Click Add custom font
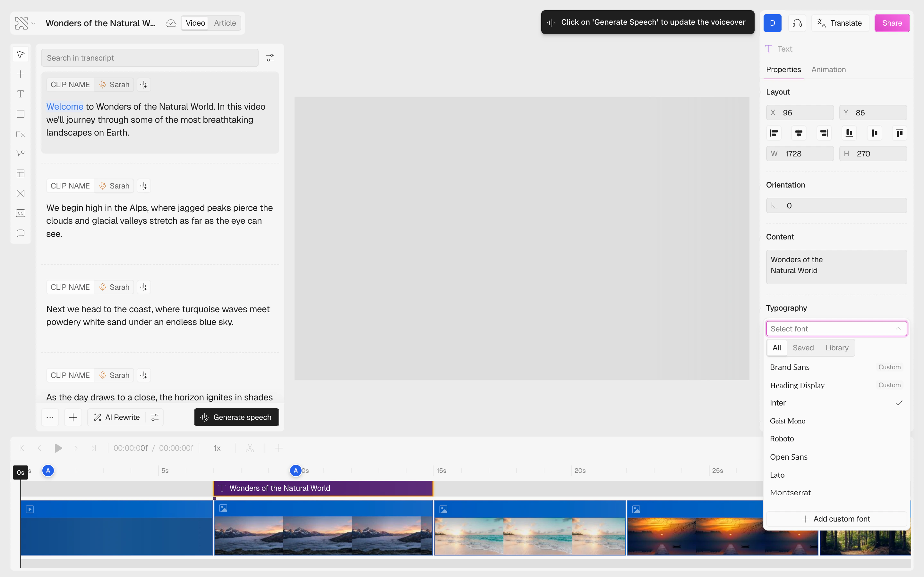The width and height of the screenshot is (924, 577). click(836, 519)
